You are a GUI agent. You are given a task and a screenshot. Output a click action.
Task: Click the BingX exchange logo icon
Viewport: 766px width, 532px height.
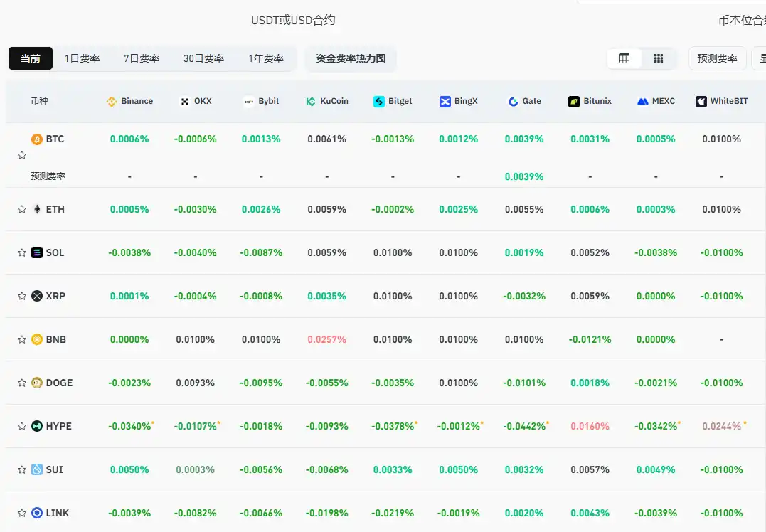click(445, 102)
